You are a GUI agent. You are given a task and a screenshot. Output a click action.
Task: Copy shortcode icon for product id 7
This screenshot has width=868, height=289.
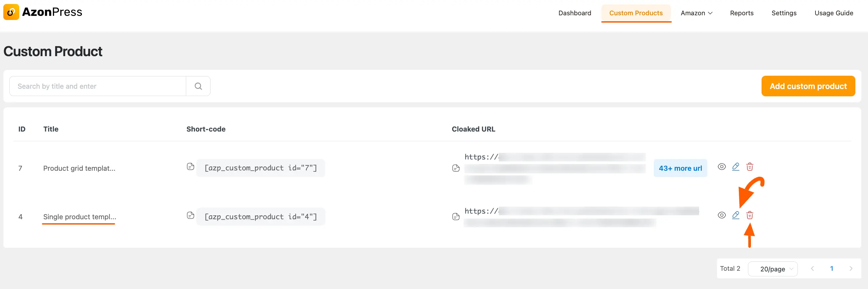tap(190, 167)
